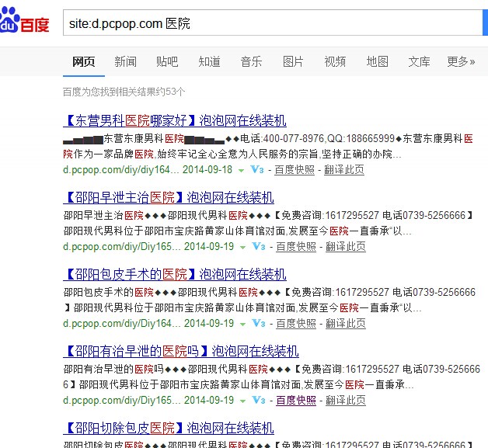Click 翻译此页 for 邵阳早泄主治医院 result
The image size is (488, 448).
coord(346,247)
